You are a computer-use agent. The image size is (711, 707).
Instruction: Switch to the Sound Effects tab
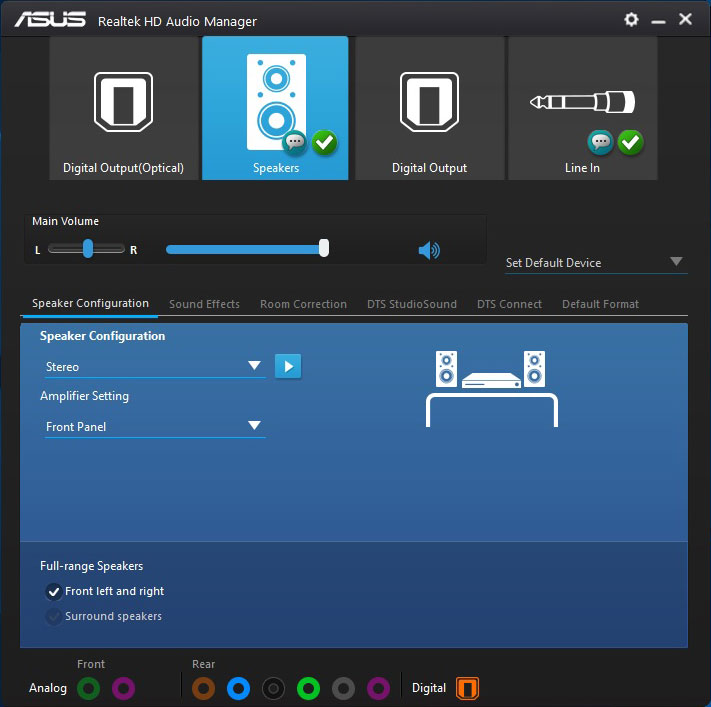tap(204, 304)
